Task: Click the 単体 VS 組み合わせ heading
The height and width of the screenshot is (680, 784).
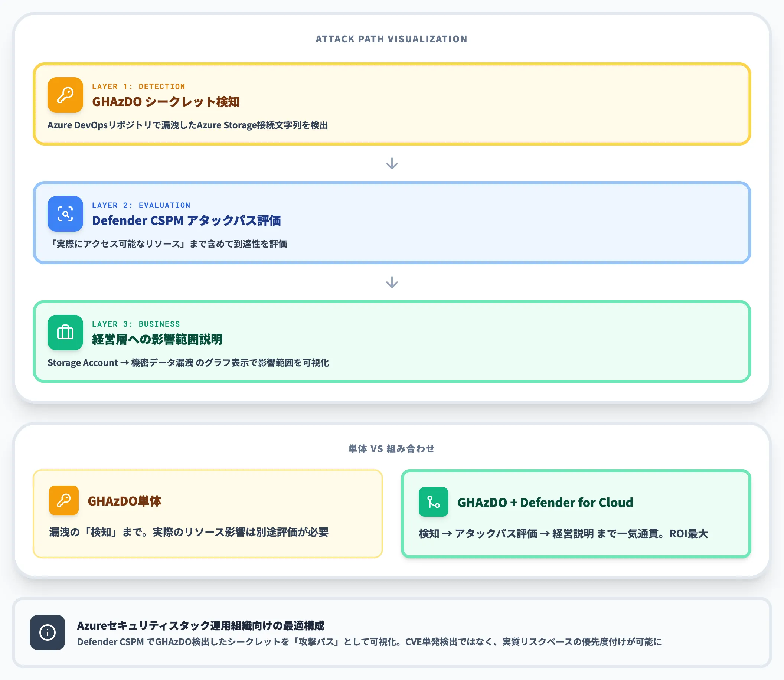Action: point(392,449)
